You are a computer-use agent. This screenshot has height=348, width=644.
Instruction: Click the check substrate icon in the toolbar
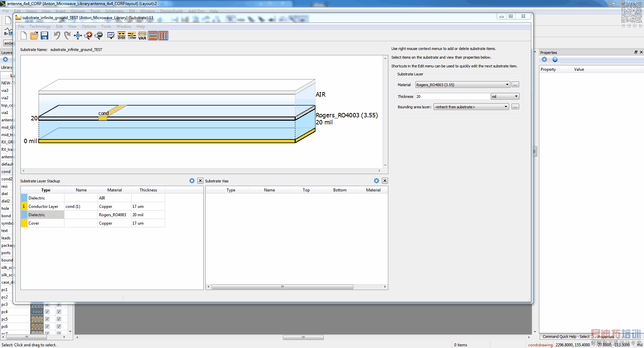pyautogui.click(x=111, y=36)
